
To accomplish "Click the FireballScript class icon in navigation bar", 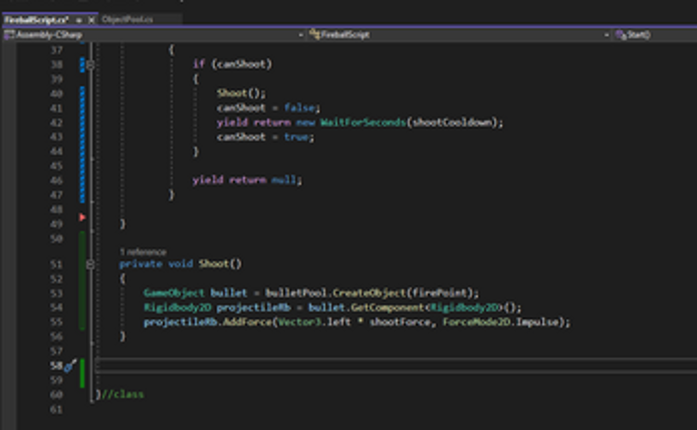I will 315,34.
